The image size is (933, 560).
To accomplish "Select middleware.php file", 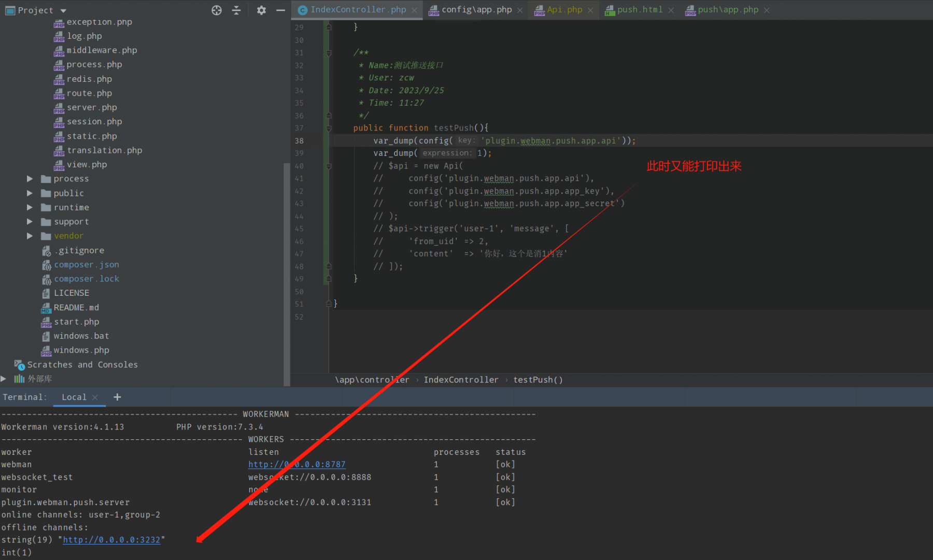I will (x=102, y=50).
